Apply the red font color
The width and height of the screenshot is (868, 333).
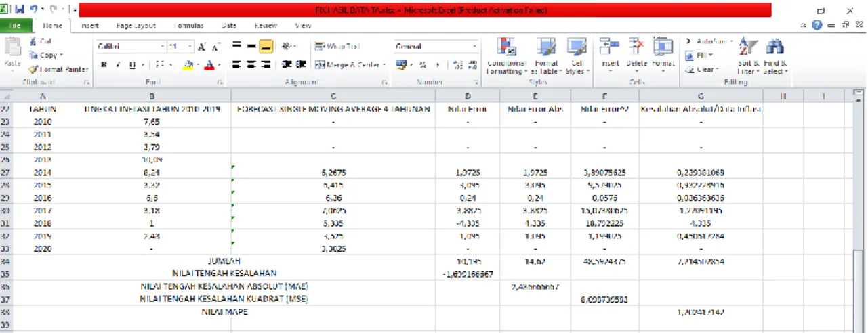tap(210, 65)
